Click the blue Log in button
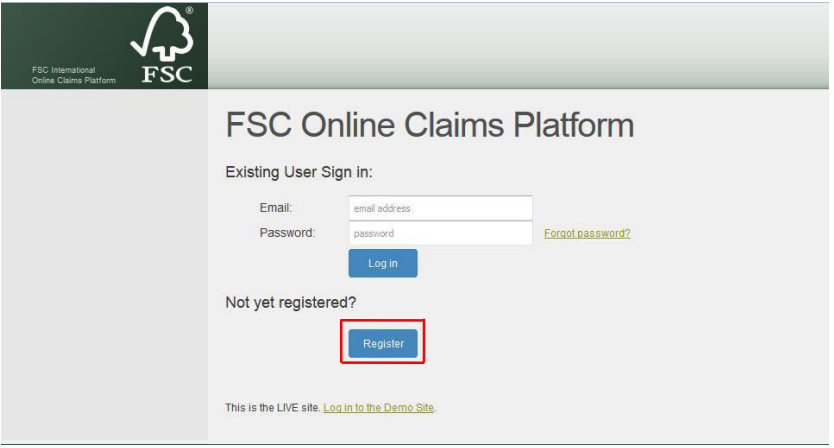The height and width of the screenshot is (448, 834). (383, 263)
